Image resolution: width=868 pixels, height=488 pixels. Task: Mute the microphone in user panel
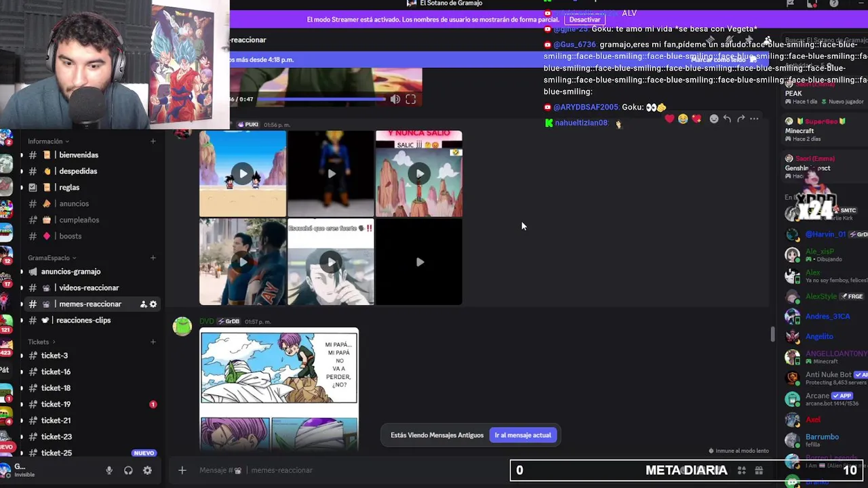point(109,470)
